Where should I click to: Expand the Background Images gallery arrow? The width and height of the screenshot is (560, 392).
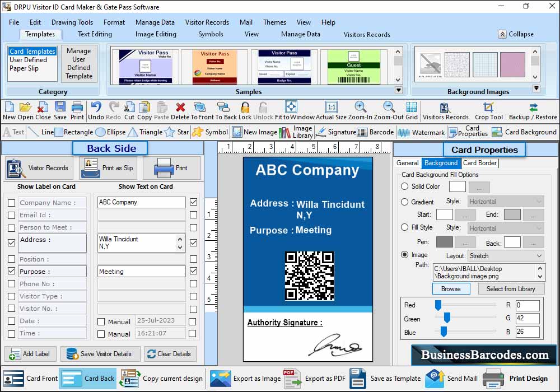click(x=536, y=88)
